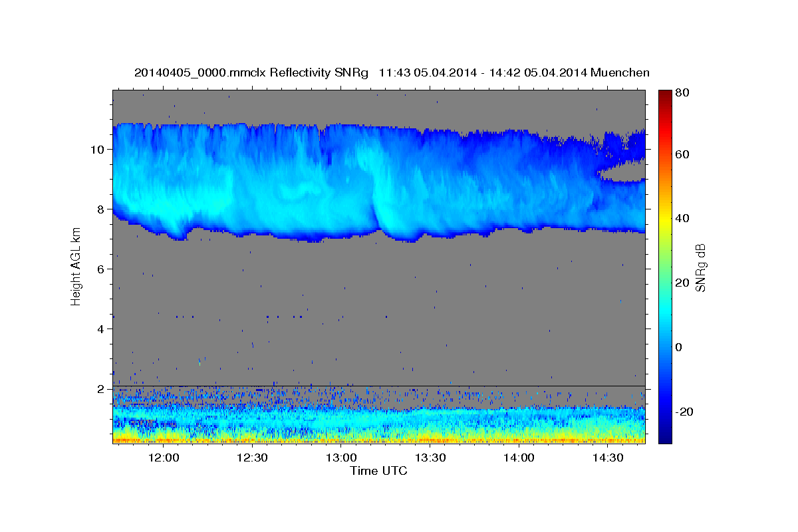Click the colorbar value -20
Screen dimensions: 798x532
pos(686,412)
